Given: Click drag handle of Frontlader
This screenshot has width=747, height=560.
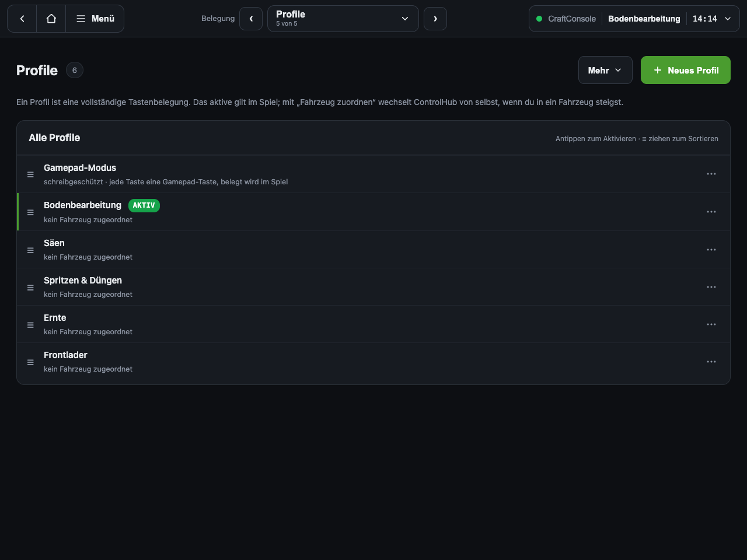Looking at the screenshot, I should point(30,362).
